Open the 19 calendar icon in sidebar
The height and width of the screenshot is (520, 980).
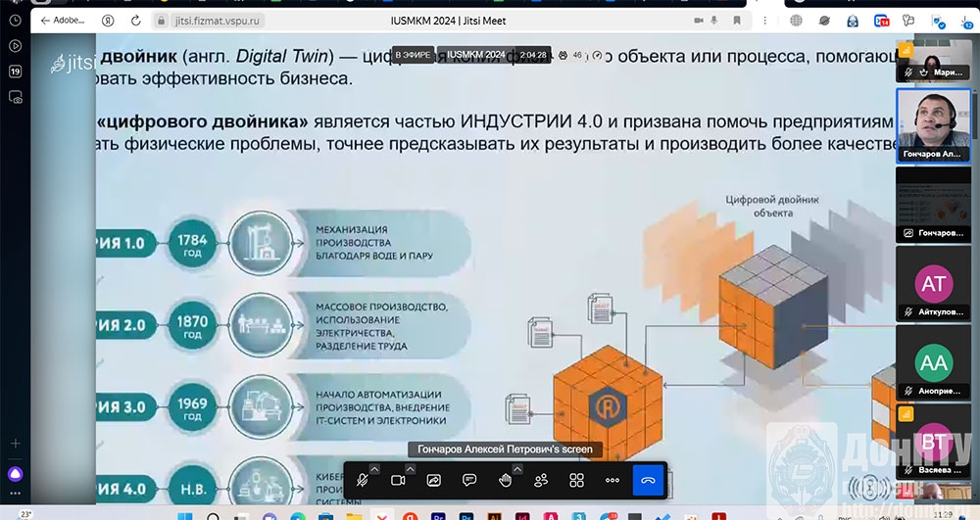click(15, 71)
